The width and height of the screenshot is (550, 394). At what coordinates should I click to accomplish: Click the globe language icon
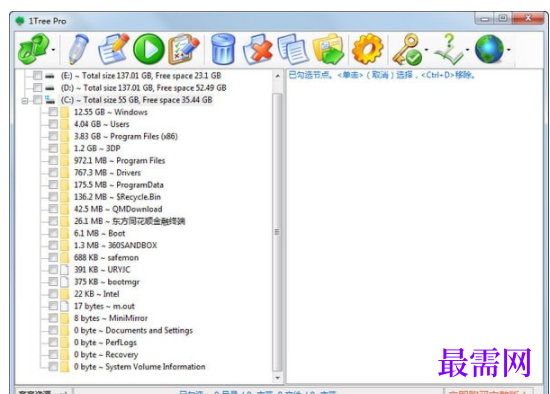[489, 49]
